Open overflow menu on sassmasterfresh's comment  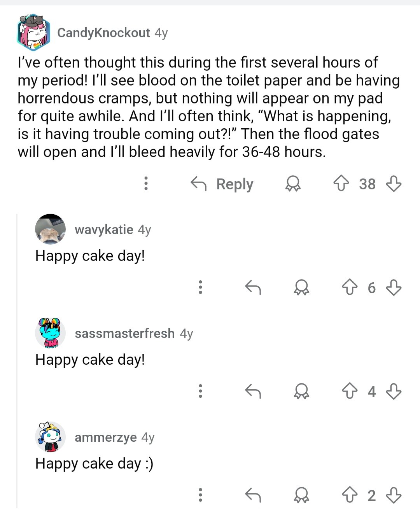tap(200, 391)
